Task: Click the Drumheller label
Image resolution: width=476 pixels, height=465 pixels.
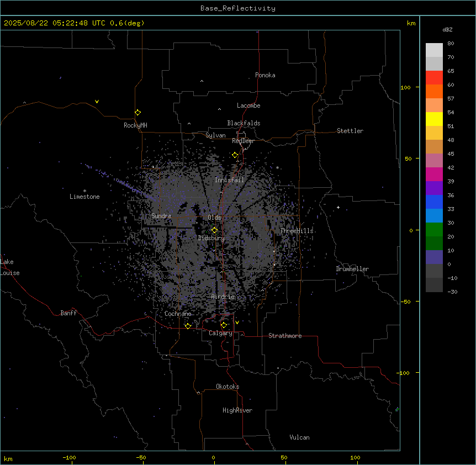Action: coord(352,269)
